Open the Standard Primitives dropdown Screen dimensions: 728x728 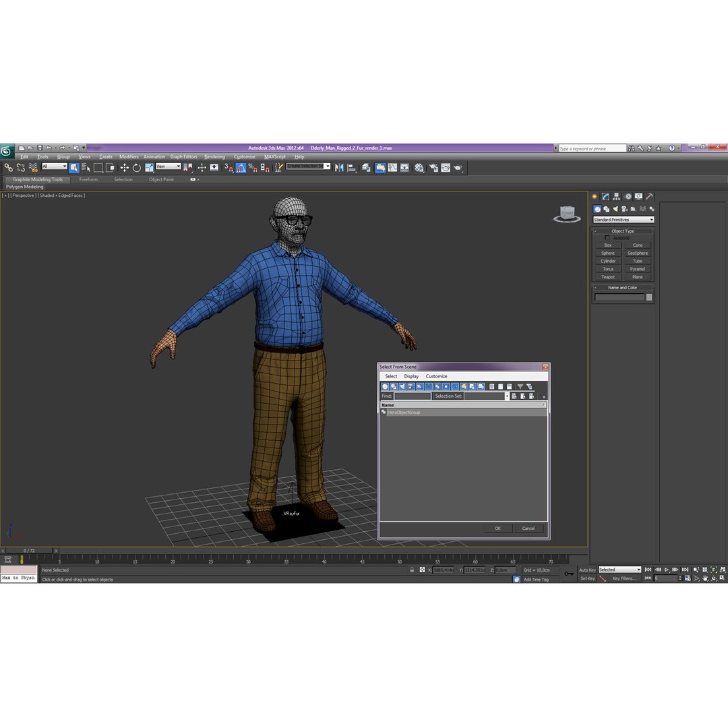[623, 220]
